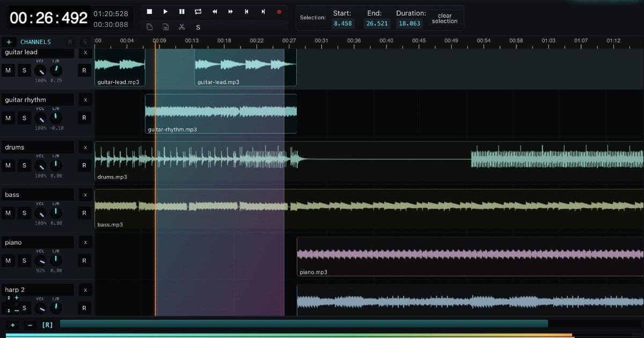Select the piano.mp3 clip
Screen dimensions: 644x338
[470, 256]
